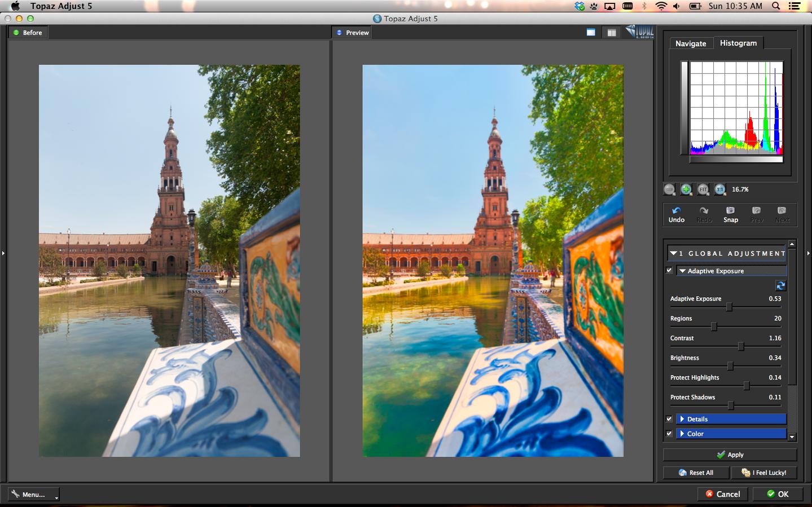Toggle the Color adjustment checkbox
The width and height of the screenshot is (812, 507).
(669, 434)
